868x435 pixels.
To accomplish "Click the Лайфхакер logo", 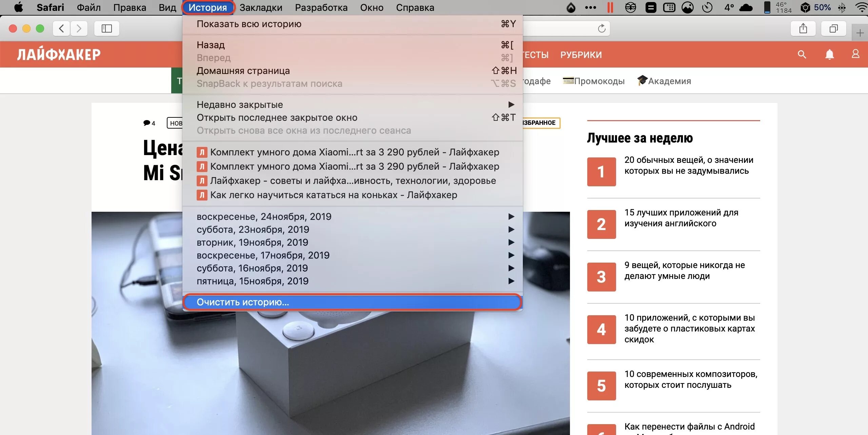I will click(x=59, y=54).
